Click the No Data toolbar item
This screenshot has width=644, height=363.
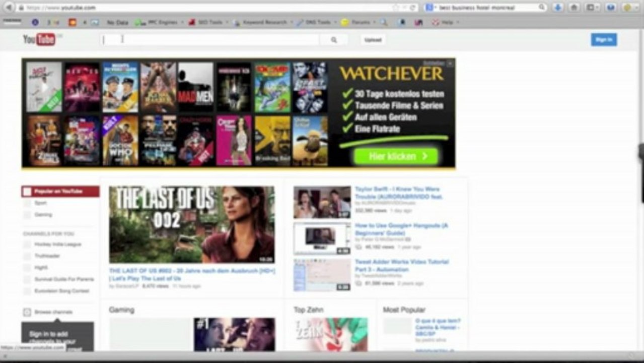(117, 22)
